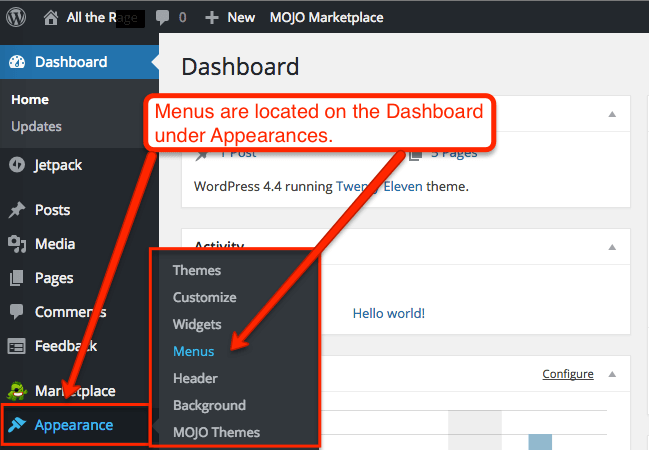Click the Dashboard gauge icon in sidebar
Image resolution: width=649 pixels, height=450 pixels.
(17, 62)
